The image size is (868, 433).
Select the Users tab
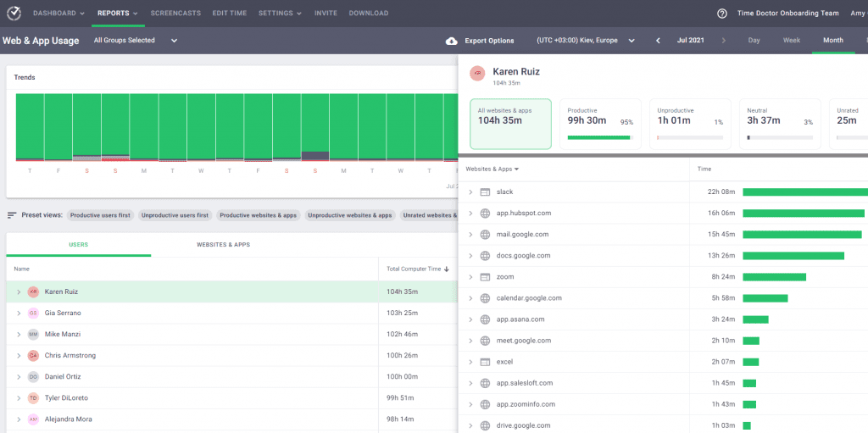tap(78, 244)
